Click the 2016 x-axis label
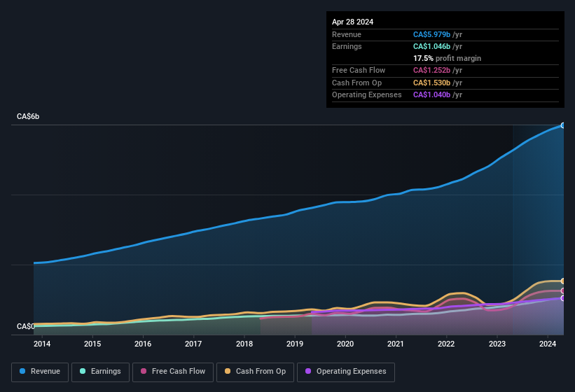 click(143, 344)
